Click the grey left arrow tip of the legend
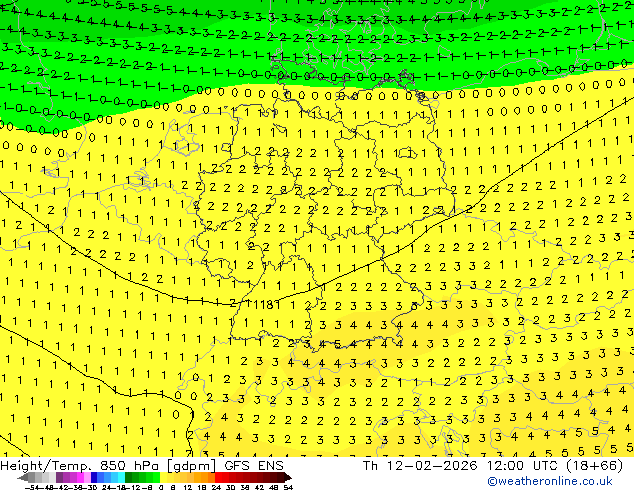 coord(23,478)
